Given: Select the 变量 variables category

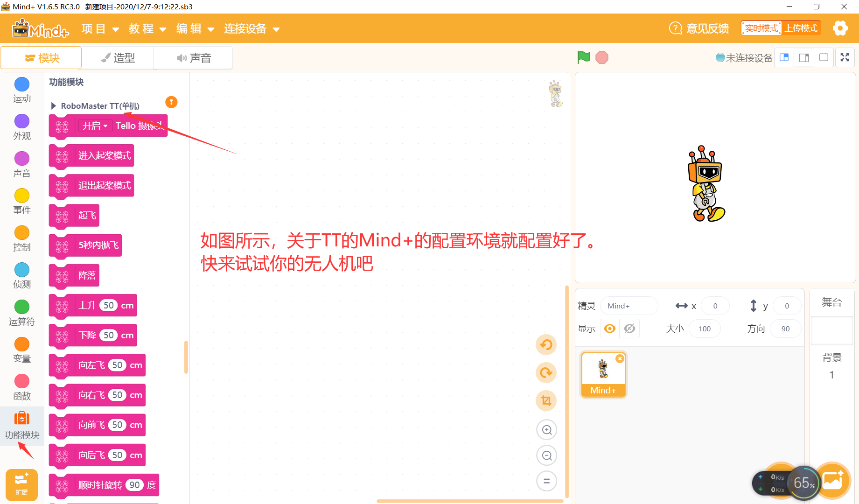Looking at the screenshot, I should [x=22, y=350].
